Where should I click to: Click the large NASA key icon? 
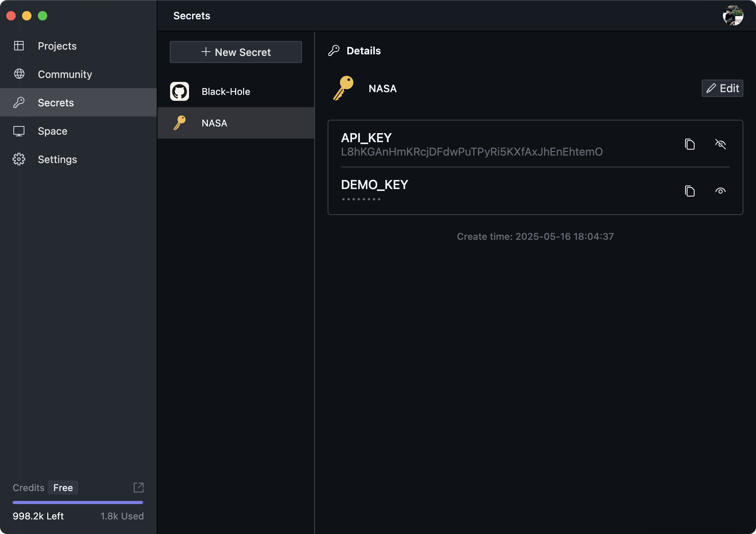[x=343, y=88]
